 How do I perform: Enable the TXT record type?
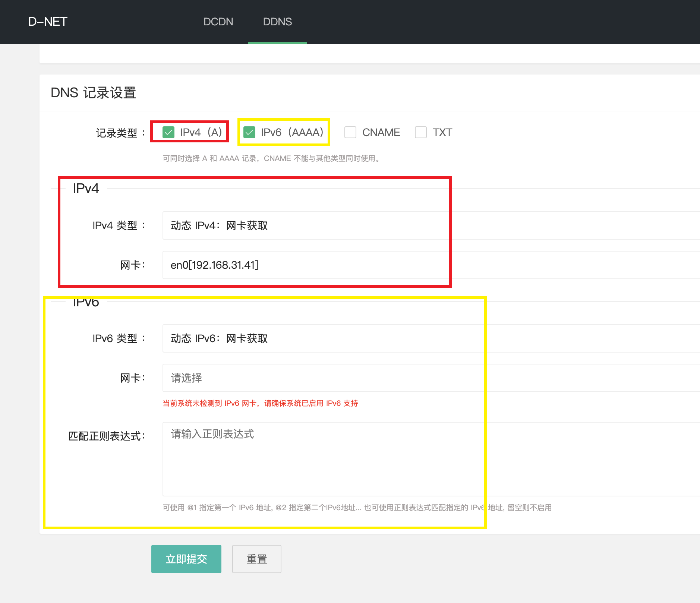420,132
